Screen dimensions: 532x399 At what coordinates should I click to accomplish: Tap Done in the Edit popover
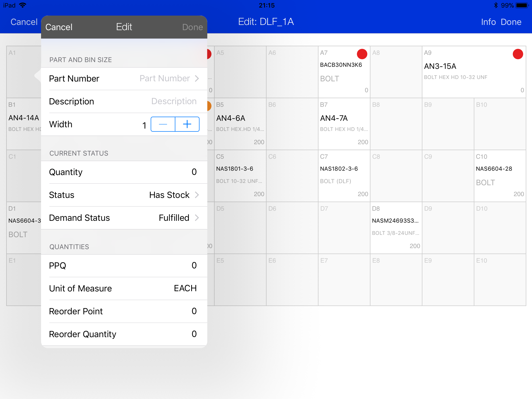[192, 27]
